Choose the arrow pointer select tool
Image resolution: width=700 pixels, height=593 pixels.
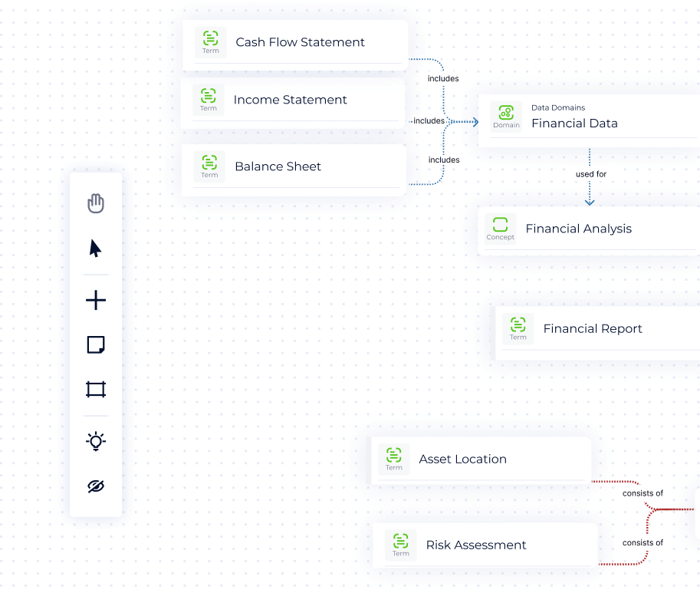(95, 249)
